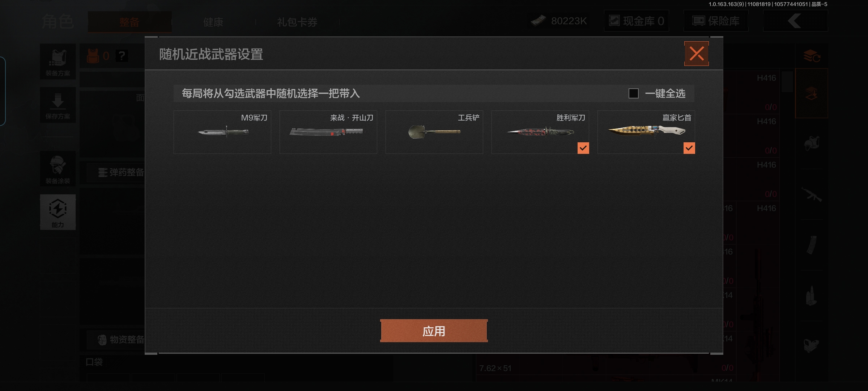The height and width of the screenshot is (391, 868).
Task: Select the 工兵铲 shovel card
Action: [x=434, y=132]
